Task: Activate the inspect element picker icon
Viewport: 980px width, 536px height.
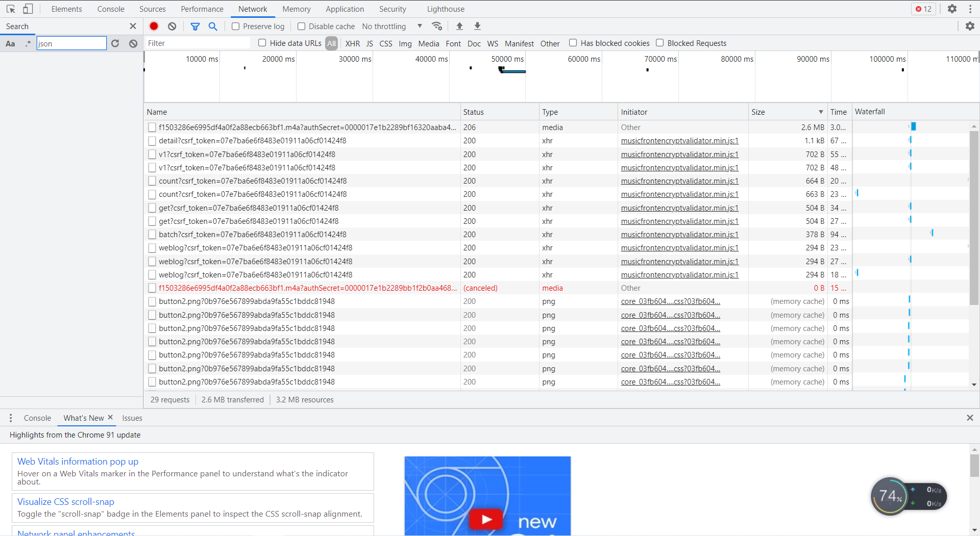Action: pos(11,9)
